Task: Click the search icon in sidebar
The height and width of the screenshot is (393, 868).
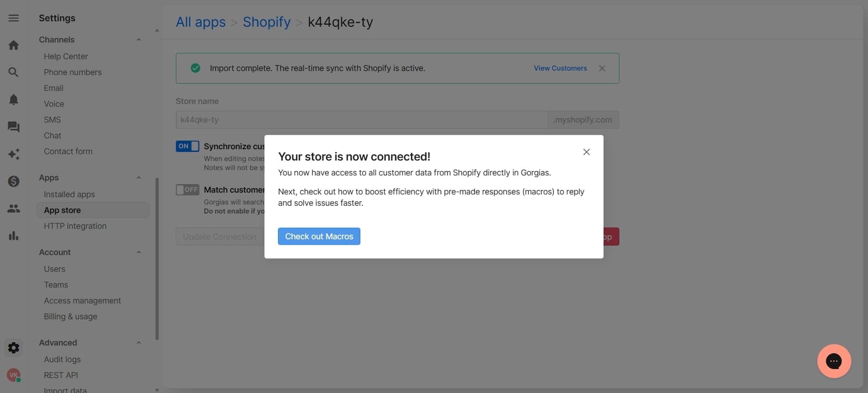Action: coord(14,72)
